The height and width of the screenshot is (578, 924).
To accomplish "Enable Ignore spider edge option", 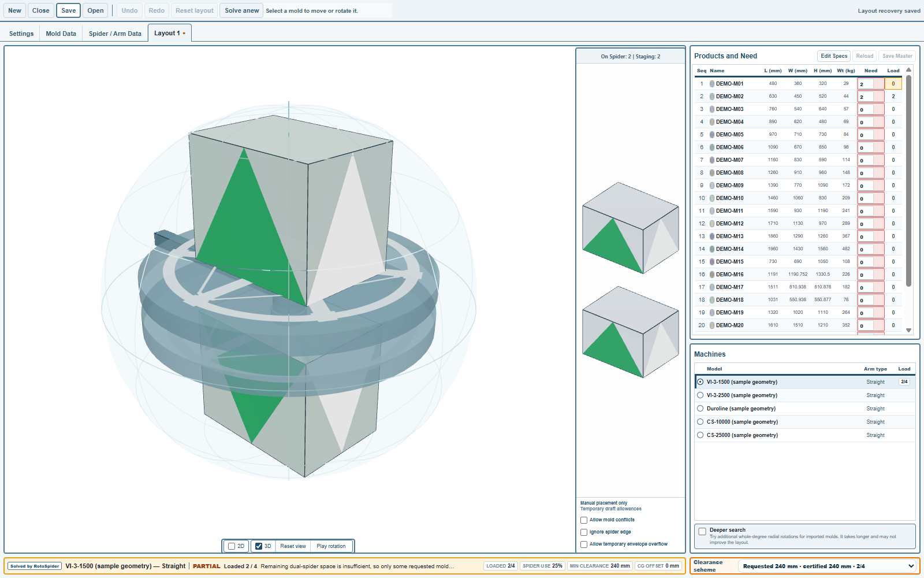I will coord(584,532).
